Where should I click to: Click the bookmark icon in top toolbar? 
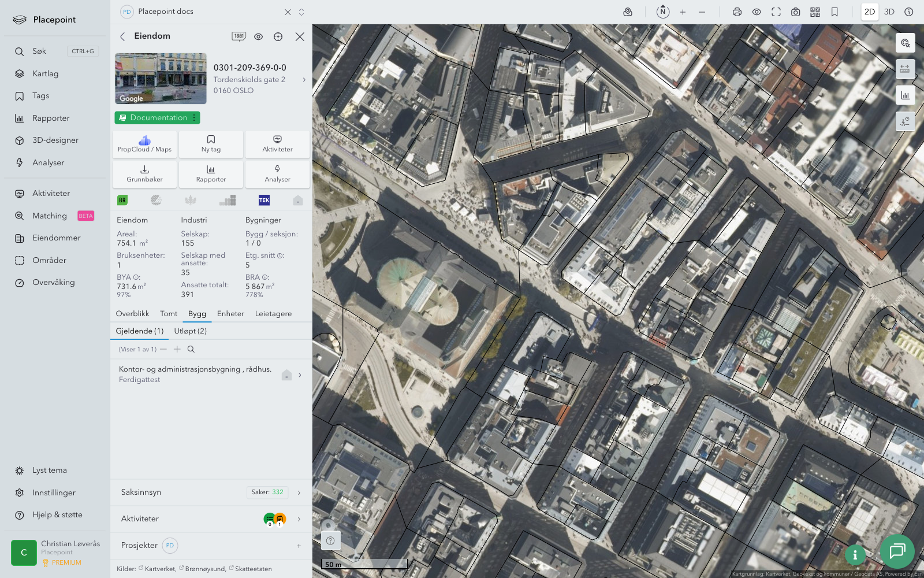834,12
